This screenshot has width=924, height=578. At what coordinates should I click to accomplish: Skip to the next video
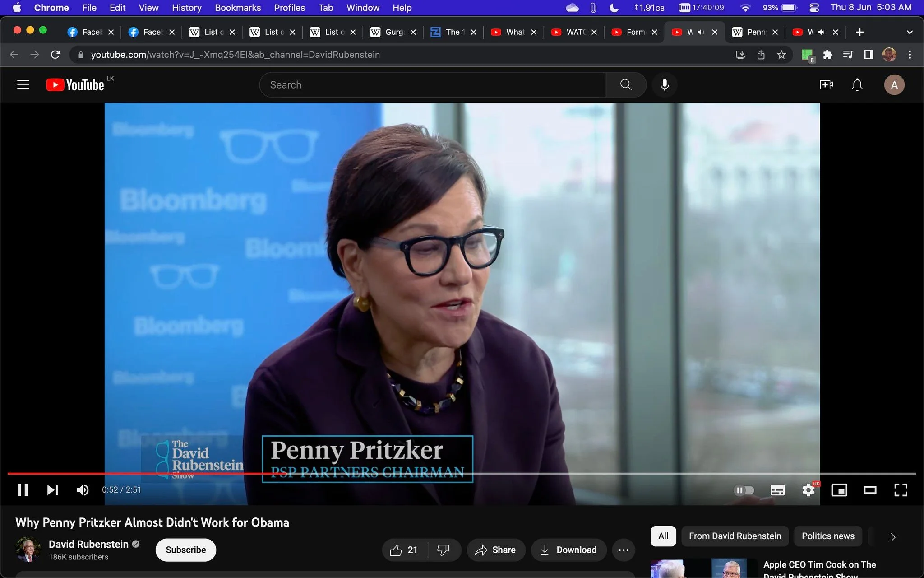coord(52,490)
